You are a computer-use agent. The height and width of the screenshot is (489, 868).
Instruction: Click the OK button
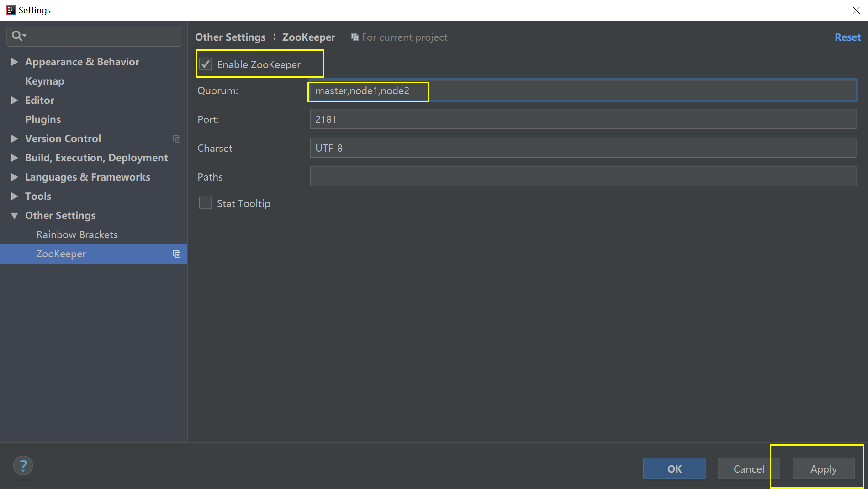coord(674,469)
